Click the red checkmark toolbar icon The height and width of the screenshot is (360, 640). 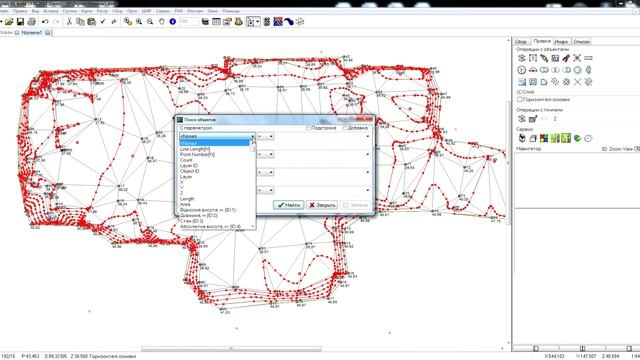[103, 22]
